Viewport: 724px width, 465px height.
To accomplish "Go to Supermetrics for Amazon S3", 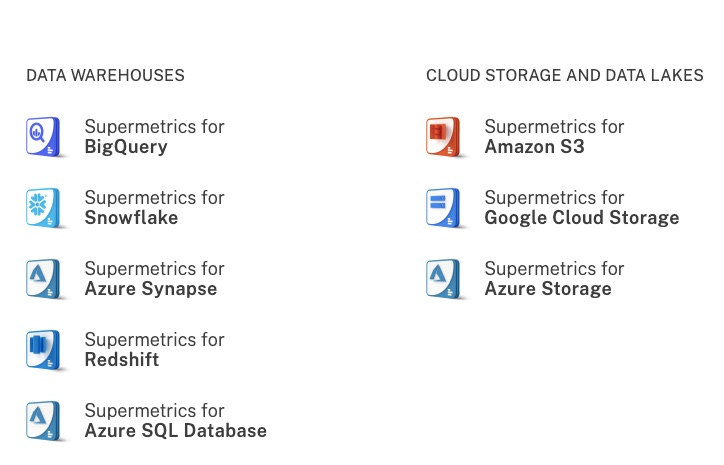I will pyautogui.click(x=554, y=137).
